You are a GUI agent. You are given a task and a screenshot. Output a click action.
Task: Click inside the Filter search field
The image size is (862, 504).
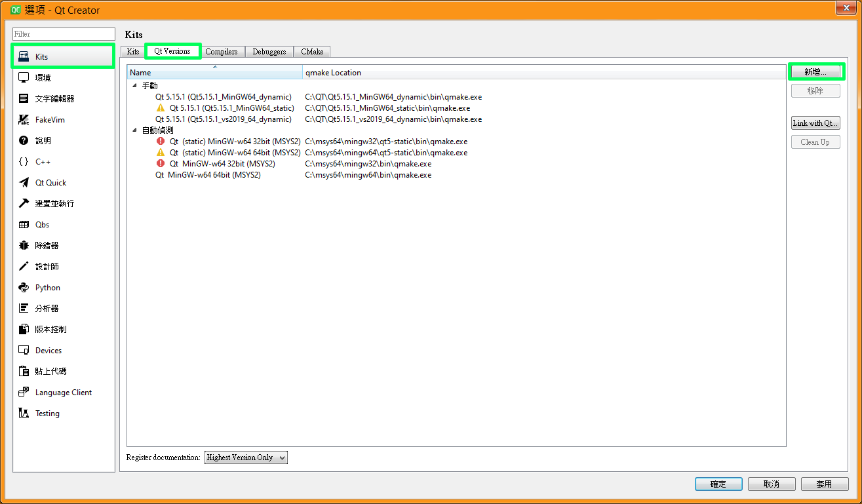(x=64, y=34)
